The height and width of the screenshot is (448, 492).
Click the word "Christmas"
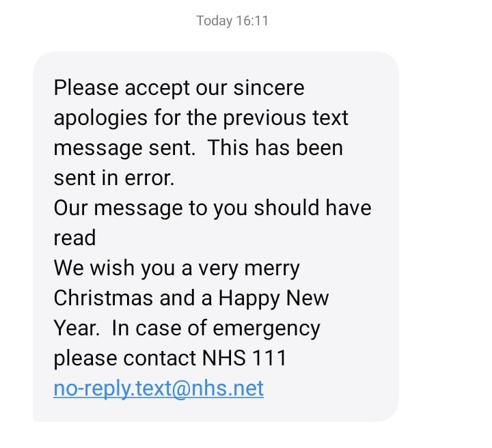tap(103, 298)
